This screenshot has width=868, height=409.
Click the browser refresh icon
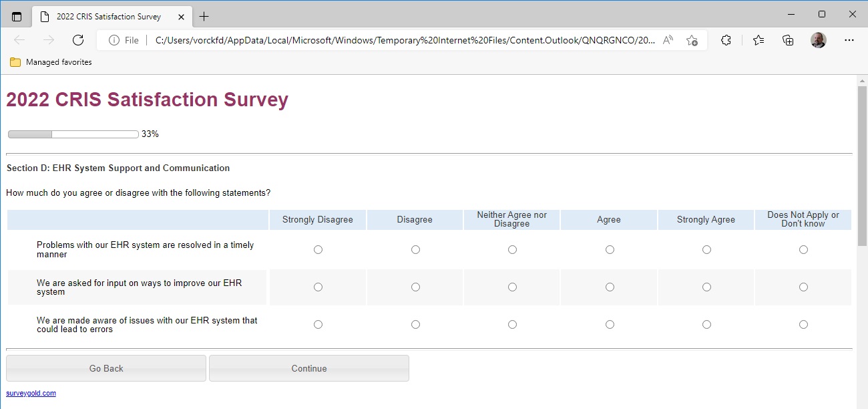[78, 40]
